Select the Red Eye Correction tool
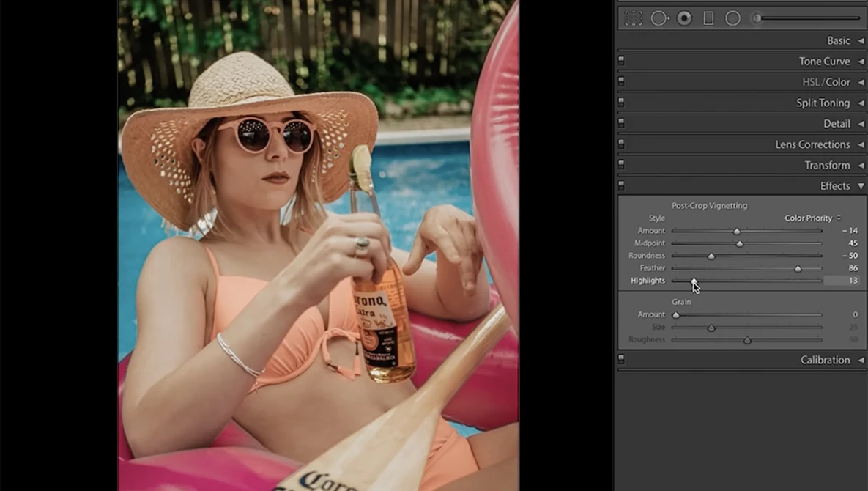The image size is (868, 491). (684, 18)
